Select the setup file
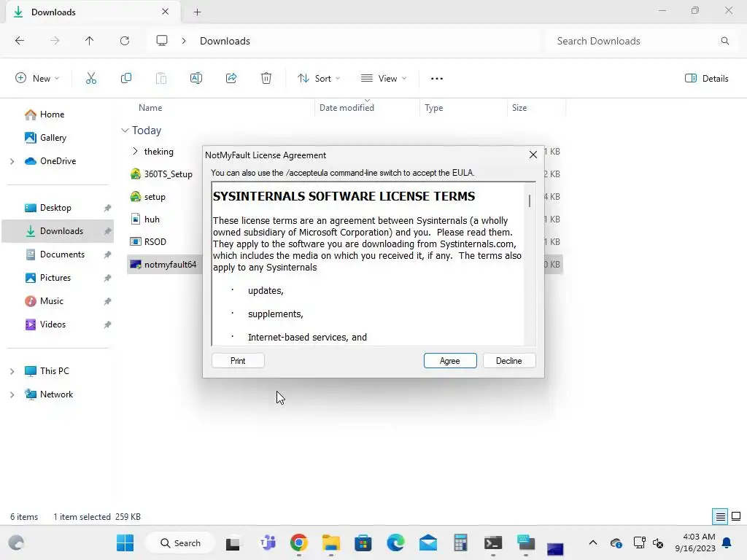 coord(155,197)
